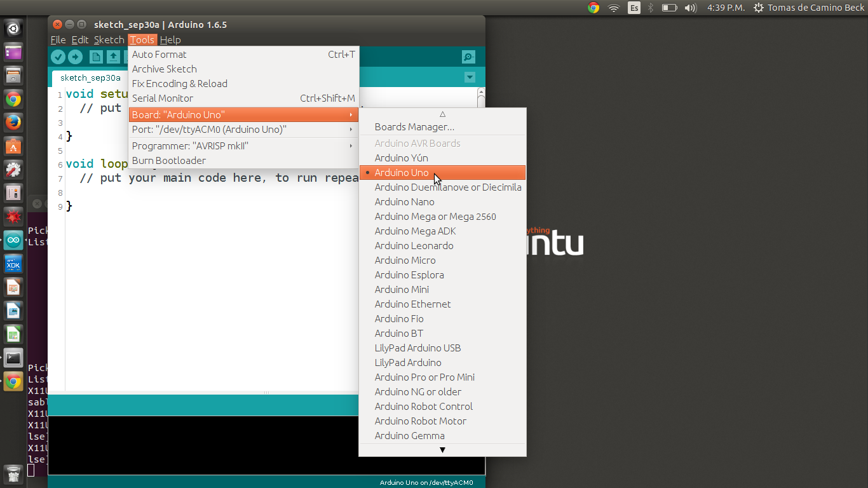Select Arduino Esplora board
Image resolution: width=868 pixels, height=488 pixels.
[442, 274]
